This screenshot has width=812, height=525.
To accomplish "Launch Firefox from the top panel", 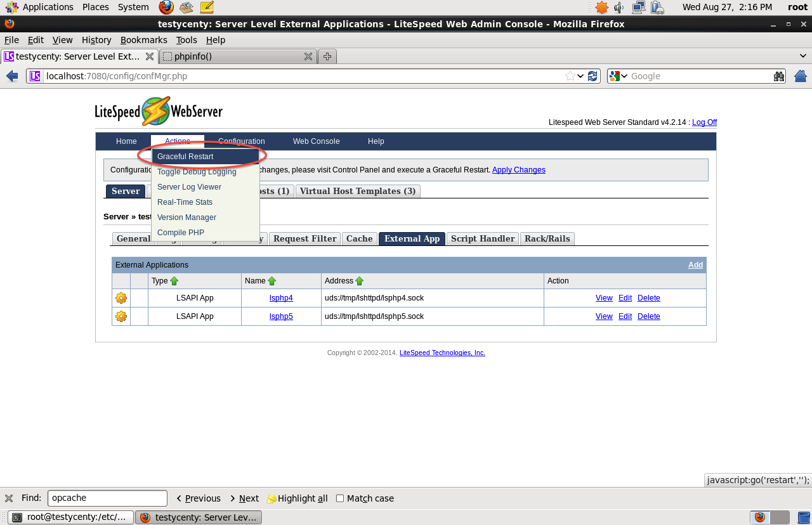I will (x=166, y=7).
